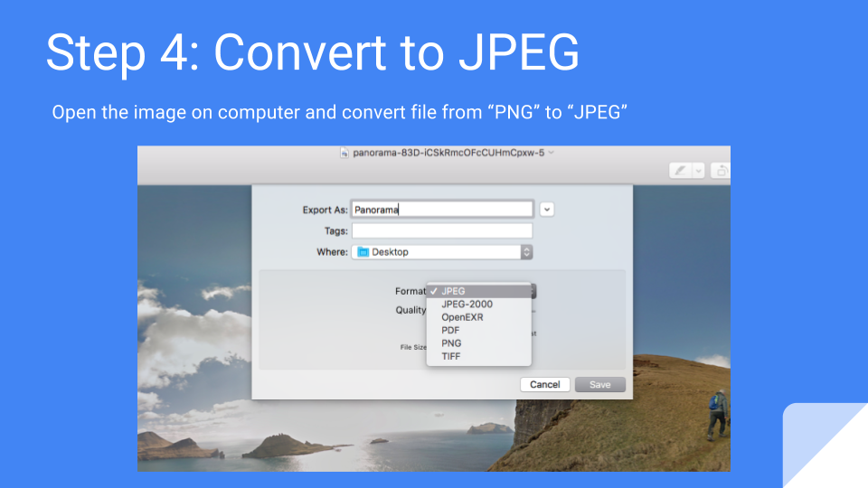
Task: Choose JPEG-2000 format option
Action: click(x=467, y=305)
